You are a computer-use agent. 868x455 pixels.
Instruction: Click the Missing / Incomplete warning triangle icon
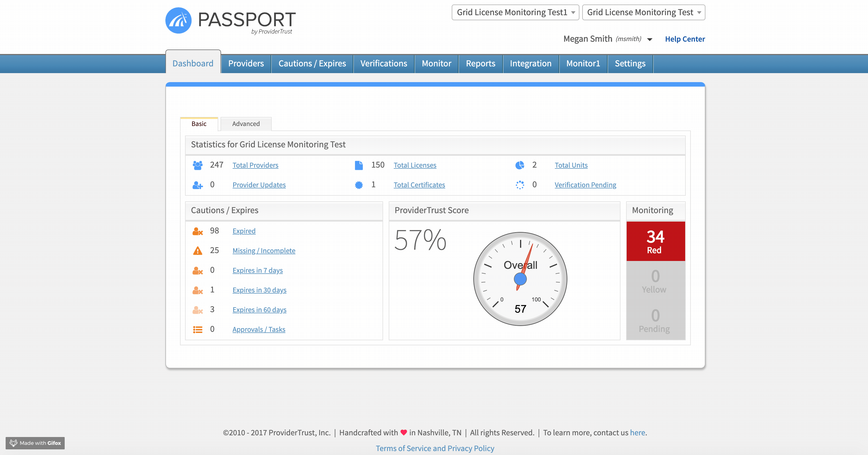pos(197,251)
